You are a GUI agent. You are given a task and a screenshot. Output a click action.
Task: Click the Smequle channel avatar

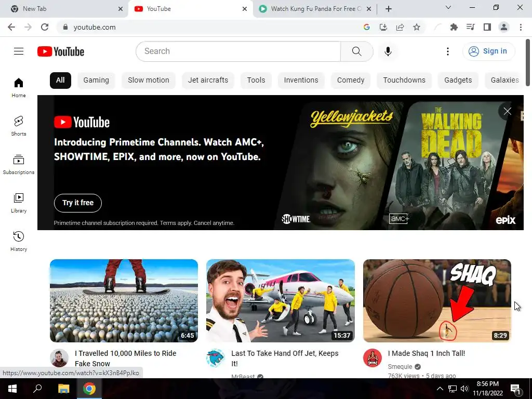point(373,358)
